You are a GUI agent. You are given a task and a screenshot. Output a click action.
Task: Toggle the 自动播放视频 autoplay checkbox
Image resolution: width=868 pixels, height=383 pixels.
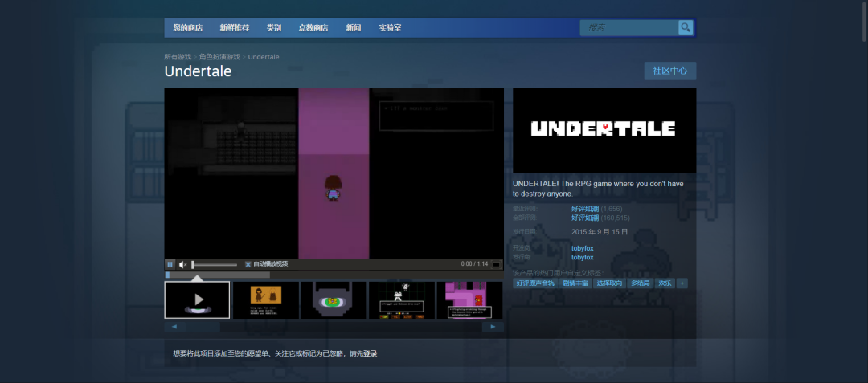point(248,264)
